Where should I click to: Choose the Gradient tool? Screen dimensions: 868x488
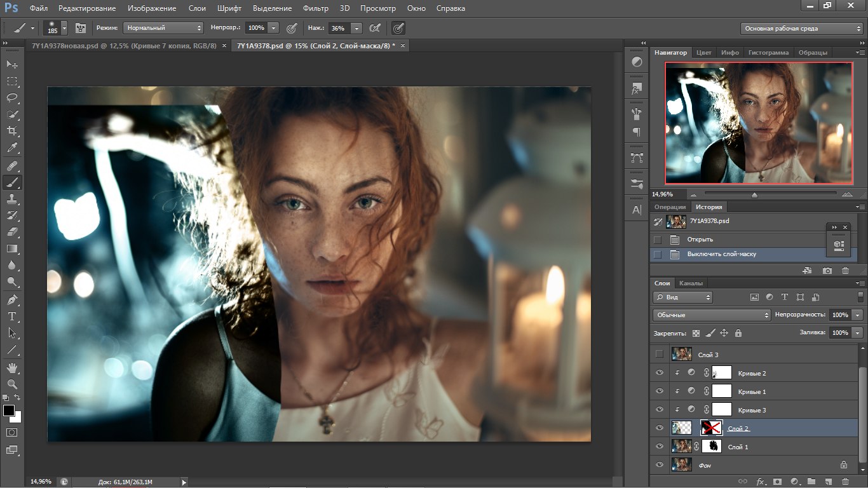pyautogui.click(x=12, y=248)
